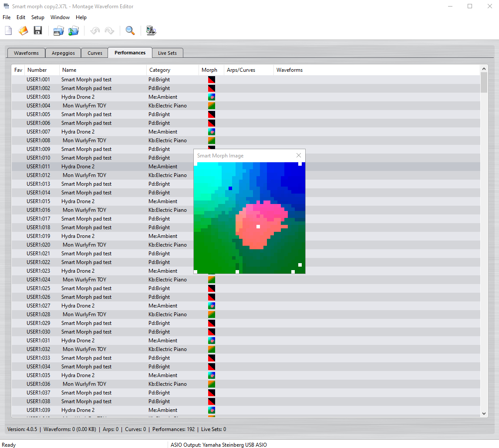Click Morph icon for USER1:032 Mon WurlyFm TOY
This screenshot has height=448, width=499.
(x=212, y=349)
